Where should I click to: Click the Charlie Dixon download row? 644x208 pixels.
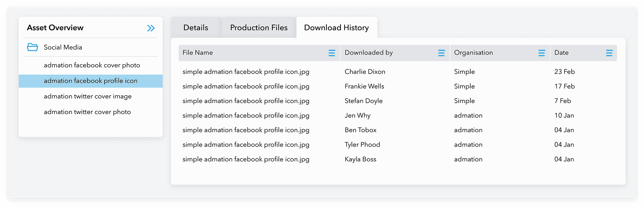coord(365,72)
